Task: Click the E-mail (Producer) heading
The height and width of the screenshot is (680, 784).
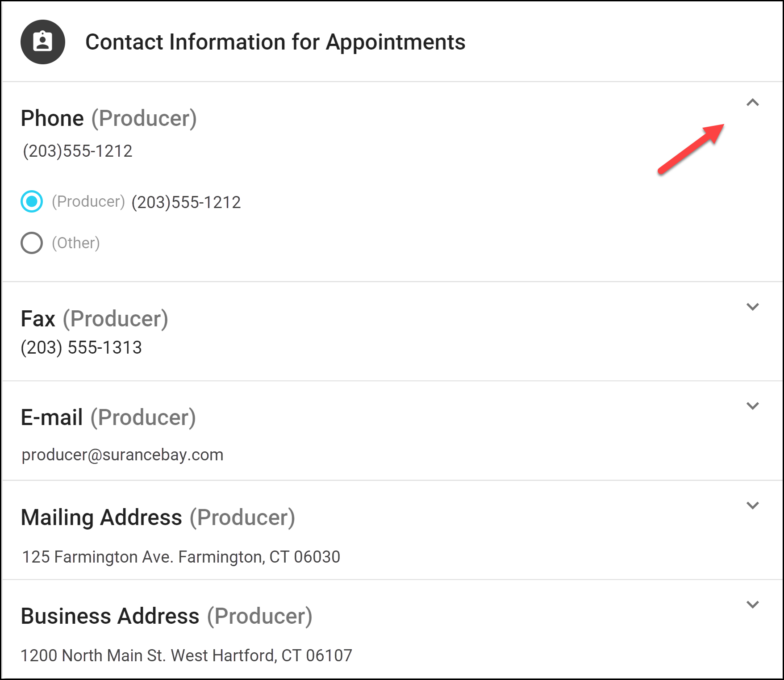Action: click(108, 417)
